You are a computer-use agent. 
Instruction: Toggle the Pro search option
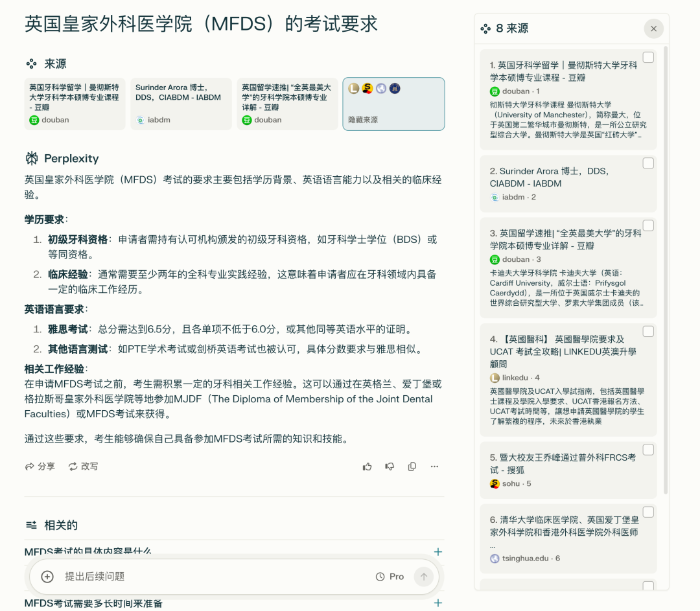click(x=390, y=577)
